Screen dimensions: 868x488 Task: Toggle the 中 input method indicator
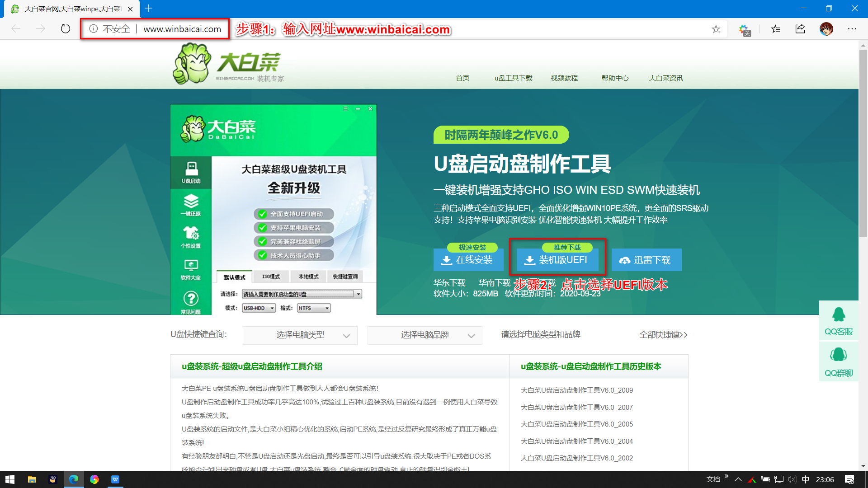pyautogui.click(x=806, y=479)
